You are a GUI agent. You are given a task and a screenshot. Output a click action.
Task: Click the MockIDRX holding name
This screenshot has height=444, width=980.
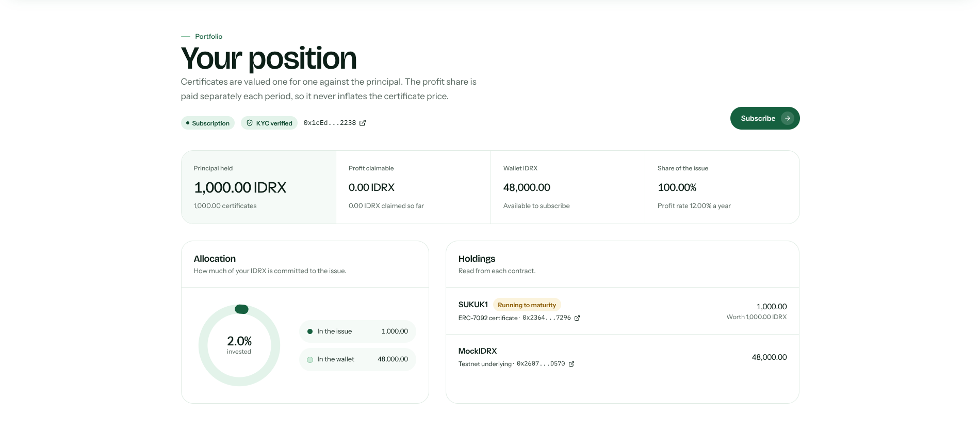[478, 351]
